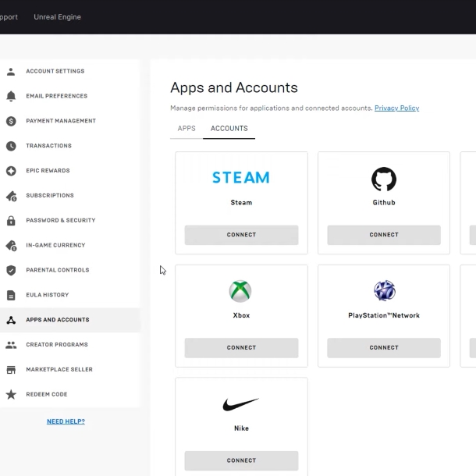Switch to the Apps tab
The width and height of the screenshot is (476, 476).
186,129
